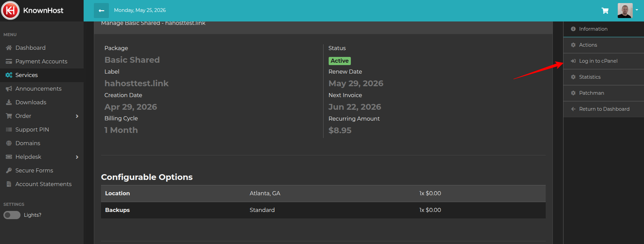Screen dimensions: 644x244
Task: Click the Standard backups value
Action: click(x=262, y=210)
